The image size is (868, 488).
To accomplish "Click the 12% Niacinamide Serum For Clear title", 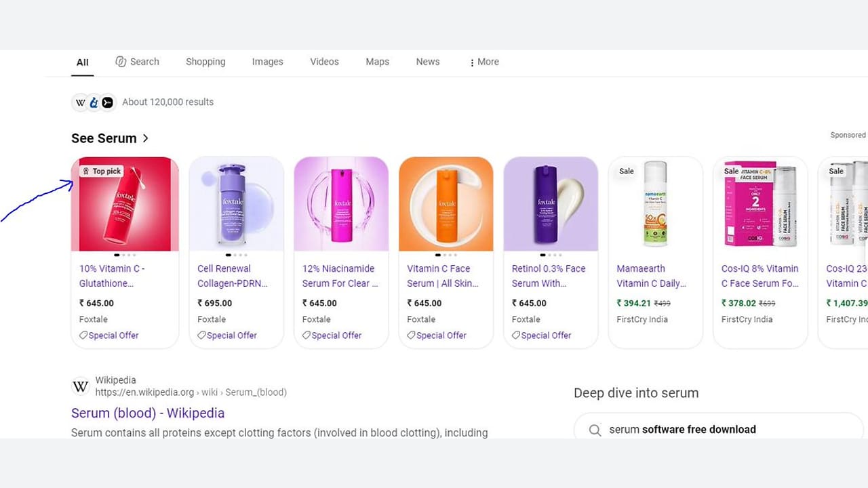I will [340, 276].
